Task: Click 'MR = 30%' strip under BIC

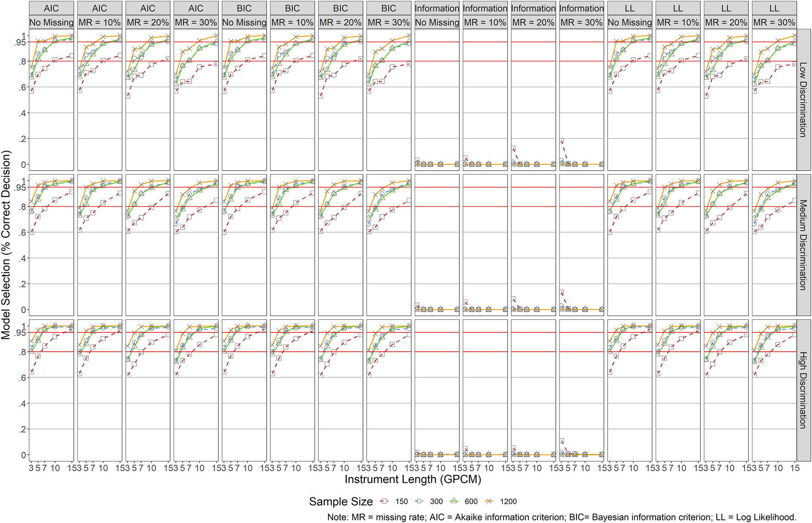Action: click(389, 22)
